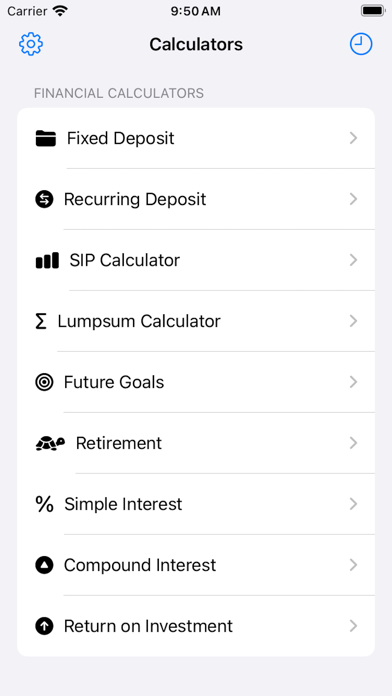Tap the sigma icon for Lumpsum

coord(41,321)
